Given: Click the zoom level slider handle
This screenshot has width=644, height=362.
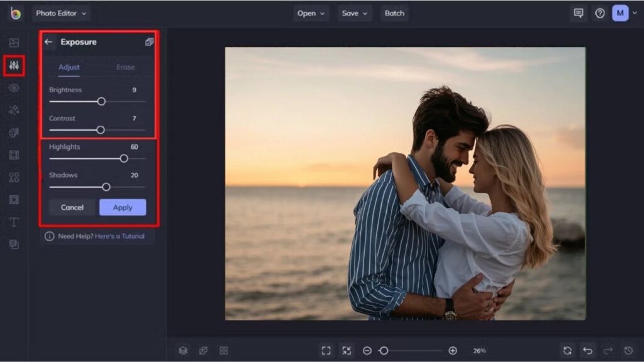Looking at the screenshot, I should click(x=384, y=351).
